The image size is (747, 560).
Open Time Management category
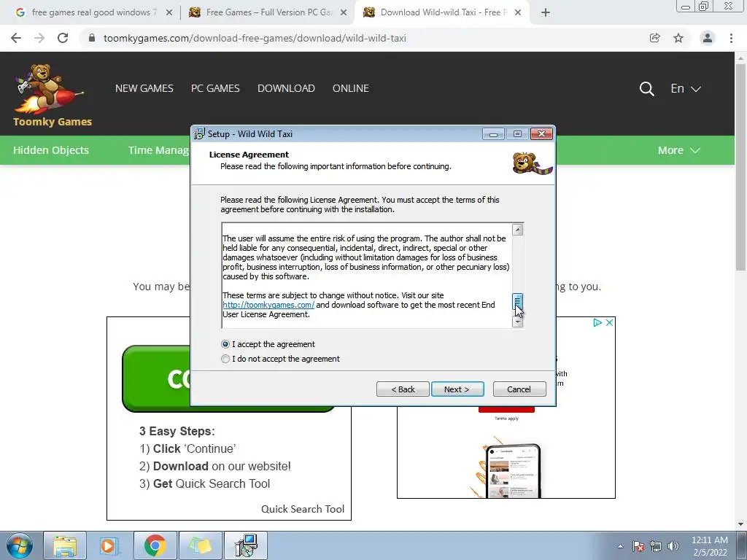point(158,150)
